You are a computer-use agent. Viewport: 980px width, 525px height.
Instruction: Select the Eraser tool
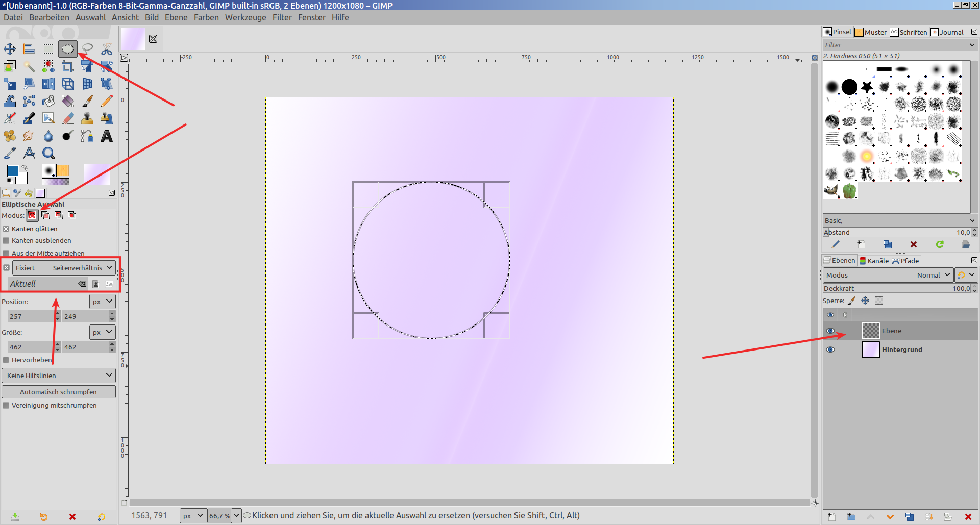click(68, 118)
